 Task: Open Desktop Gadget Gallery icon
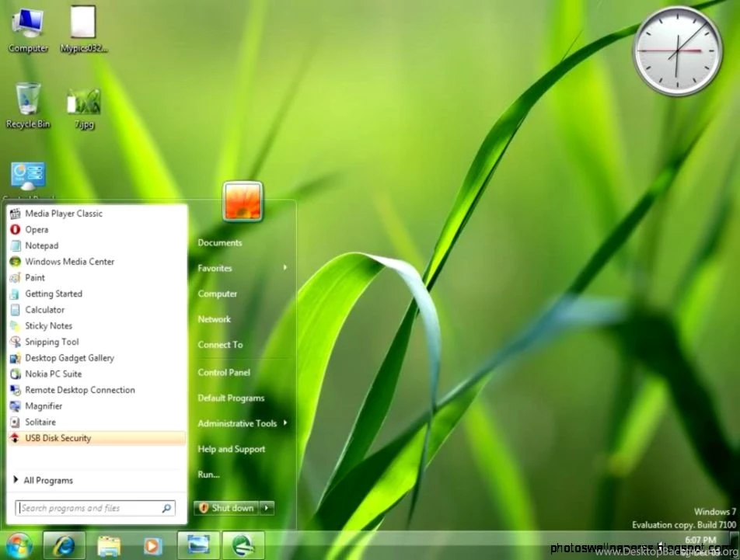(x=15, y=358)
